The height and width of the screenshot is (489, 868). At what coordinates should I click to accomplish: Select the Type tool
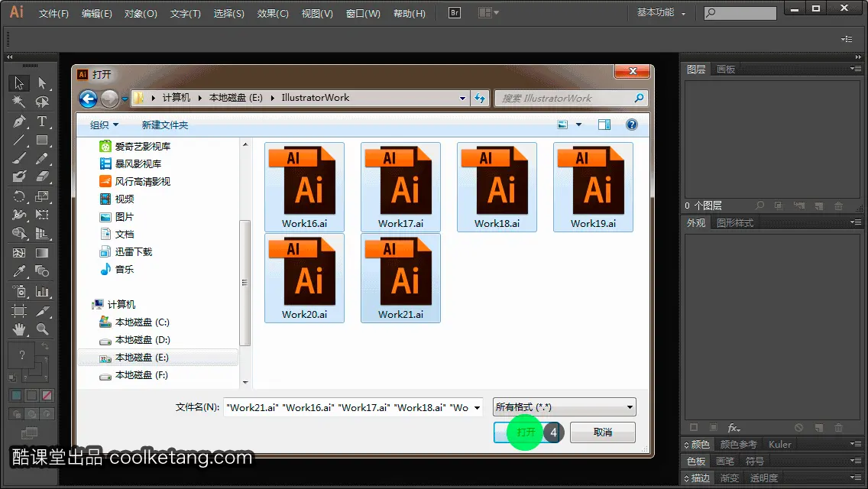tap(42, 121)
